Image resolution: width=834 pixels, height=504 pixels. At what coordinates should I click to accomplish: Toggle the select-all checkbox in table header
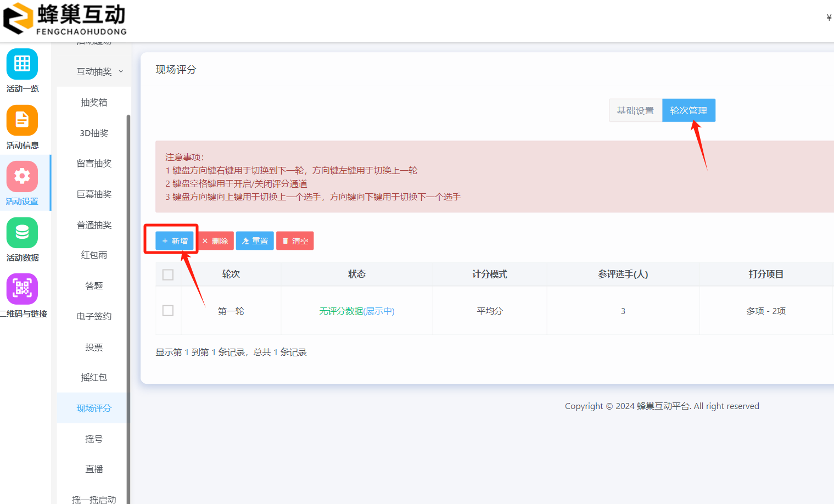click(x=168, y=275)
